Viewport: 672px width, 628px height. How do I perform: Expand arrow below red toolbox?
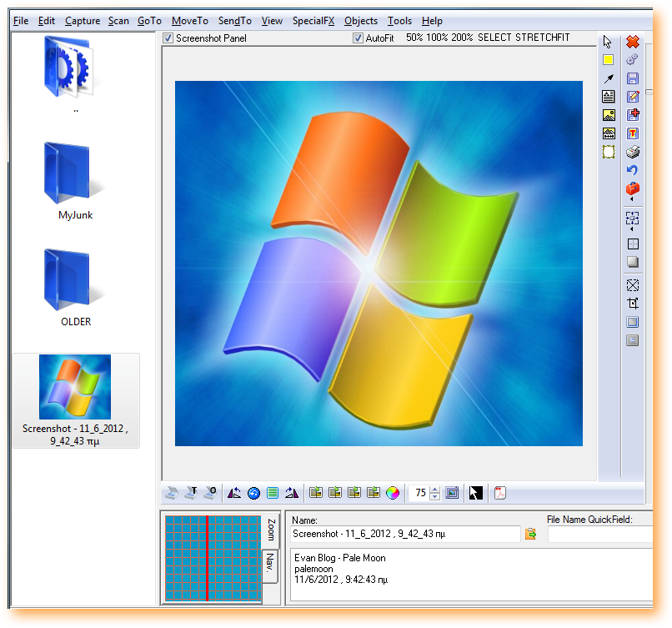[x=632, y=199]
